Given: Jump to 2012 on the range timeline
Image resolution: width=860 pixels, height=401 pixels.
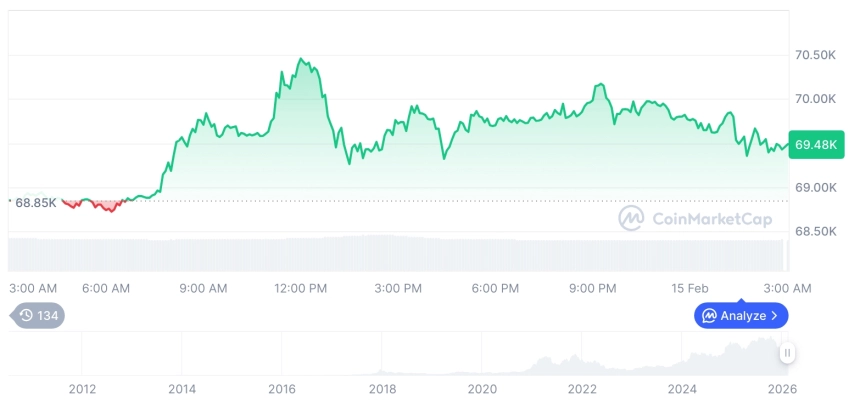Looking at the screenshot, I should coord(82,389).
